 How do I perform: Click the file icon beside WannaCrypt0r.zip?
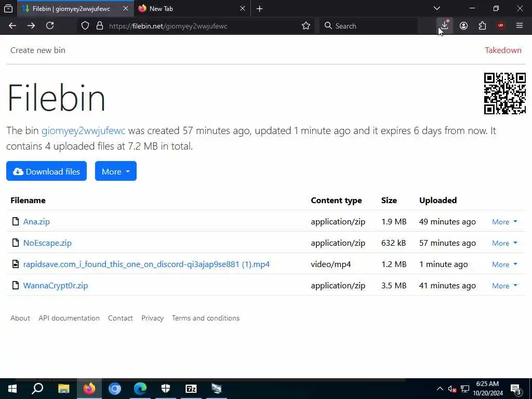(15, 285)
